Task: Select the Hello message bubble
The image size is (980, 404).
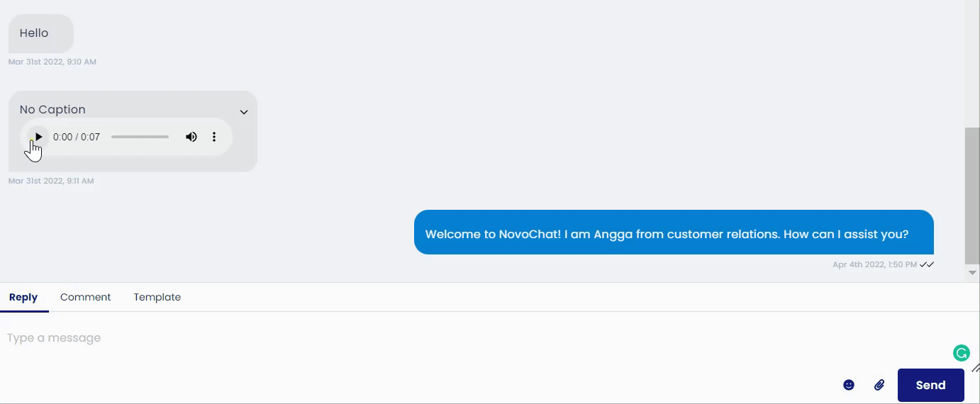Action: coord(41,33)
